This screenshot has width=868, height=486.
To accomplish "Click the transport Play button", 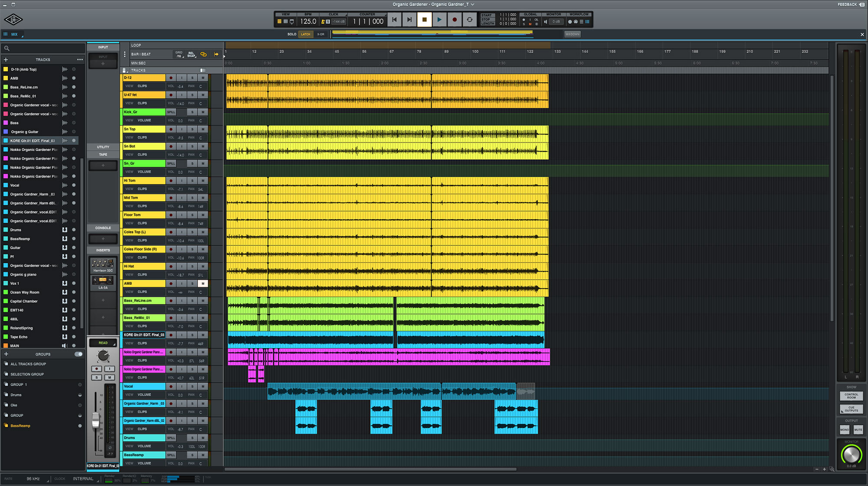I will (439, 20).
